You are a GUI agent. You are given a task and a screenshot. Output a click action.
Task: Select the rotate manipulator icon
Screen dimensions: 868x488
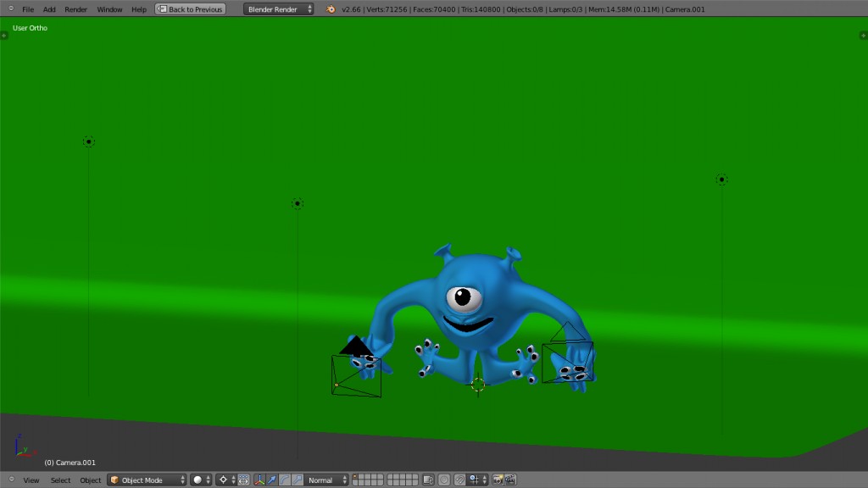point(285,480)
